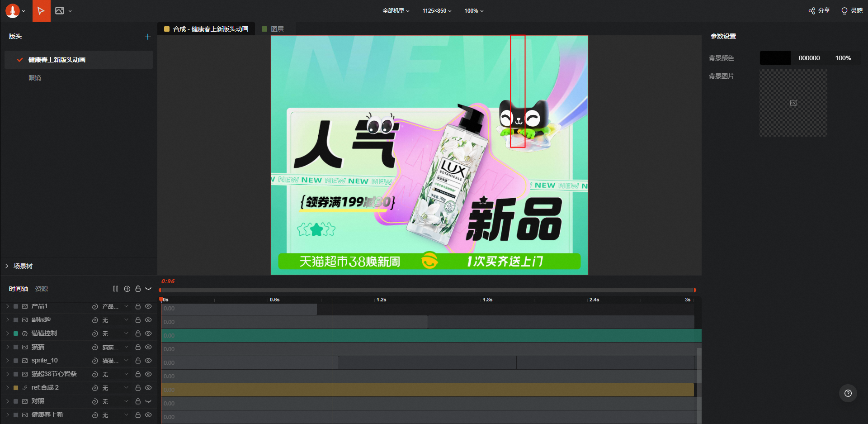Click the 分享 share button
The height and width of the screenshot is (424, 868).
819,11
